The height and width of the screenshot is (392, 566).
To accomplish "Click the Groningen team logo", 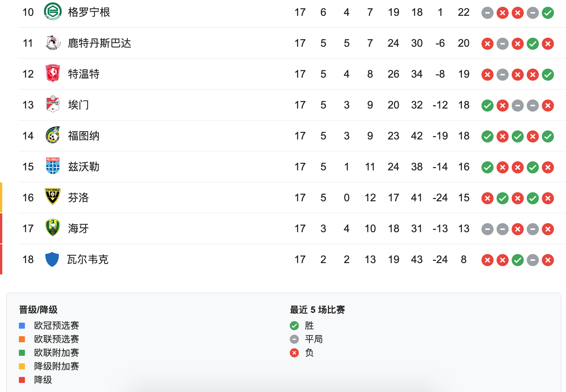I will pos(53,12).
